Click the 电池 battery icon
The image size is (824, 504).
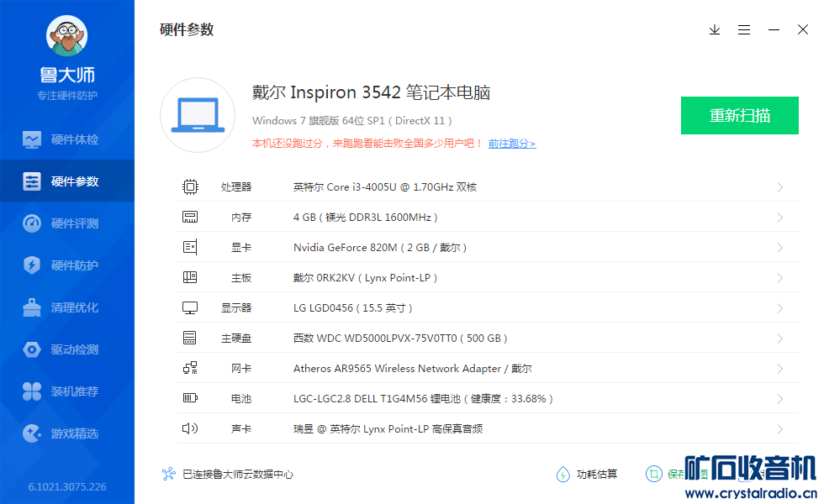click(190, 398)
